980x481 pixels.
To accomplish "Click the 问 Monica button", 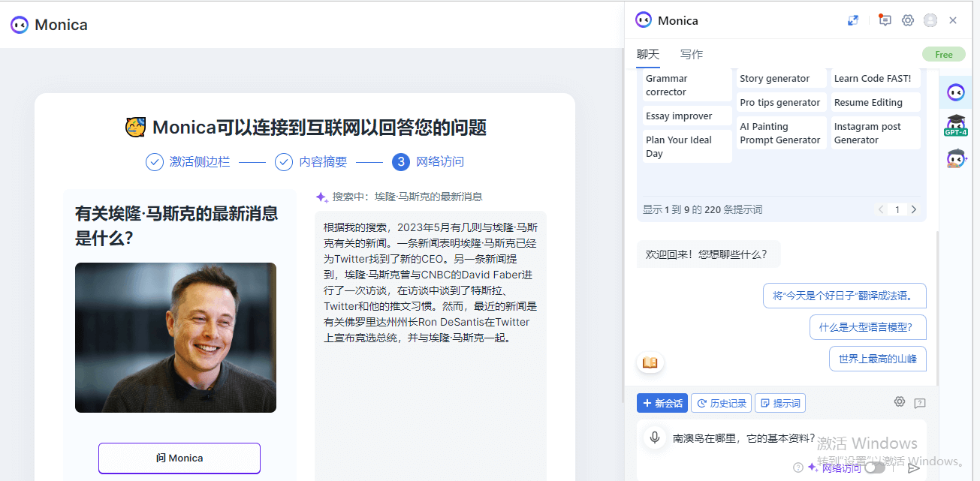I will [179, 458].
